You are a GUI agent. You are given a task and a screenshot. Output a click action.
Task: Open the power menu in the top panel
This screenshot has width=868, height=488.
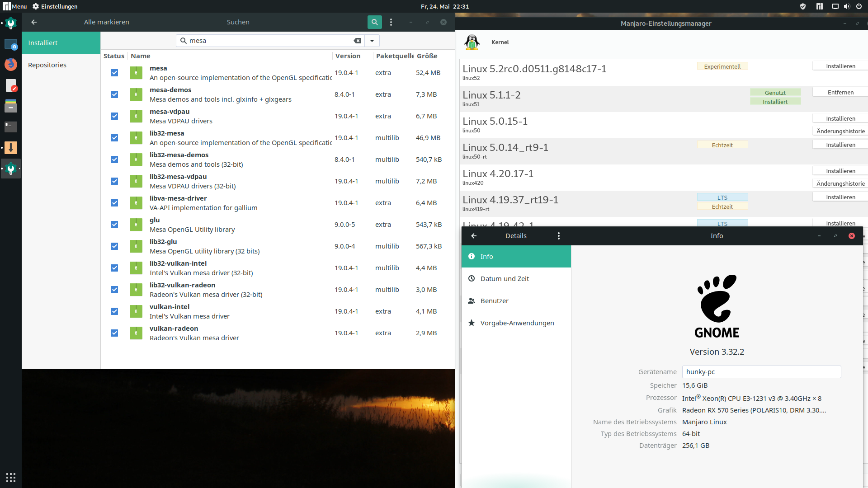coord(859,6)
